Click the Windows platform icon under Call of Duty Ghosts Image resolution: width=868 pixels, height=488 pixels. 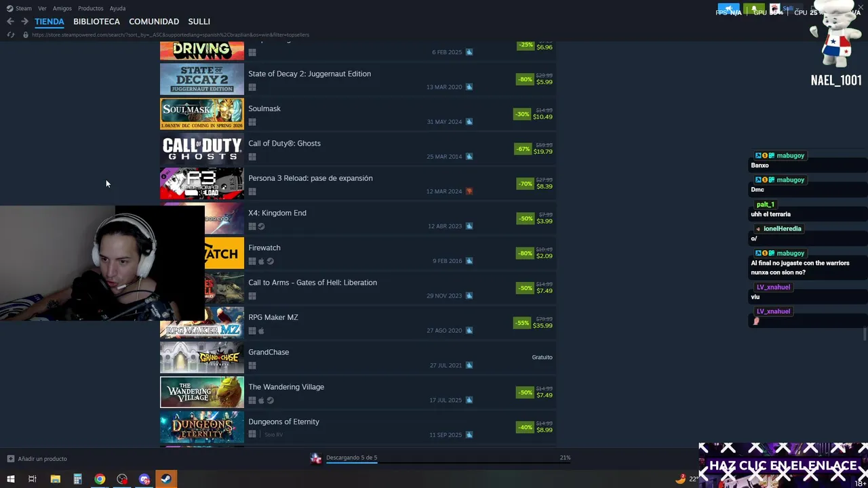(x=252, y=157)
